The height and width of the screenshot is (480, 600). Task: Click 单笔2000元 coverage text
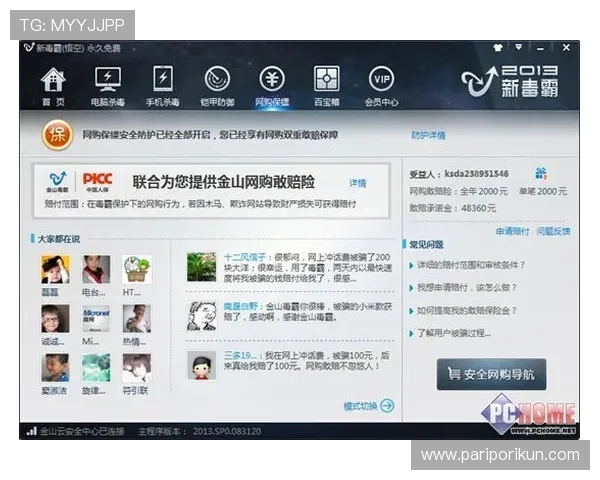543,191
